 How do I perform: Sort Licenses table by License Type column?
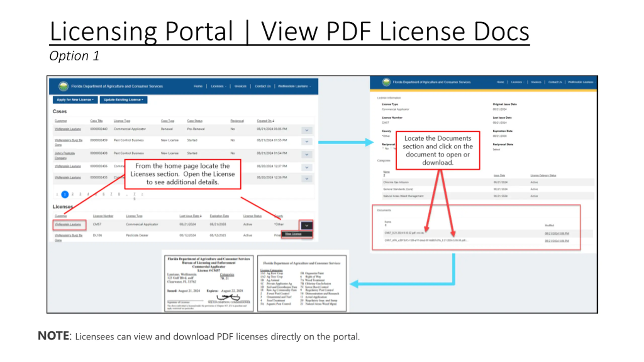pos(134,216)
